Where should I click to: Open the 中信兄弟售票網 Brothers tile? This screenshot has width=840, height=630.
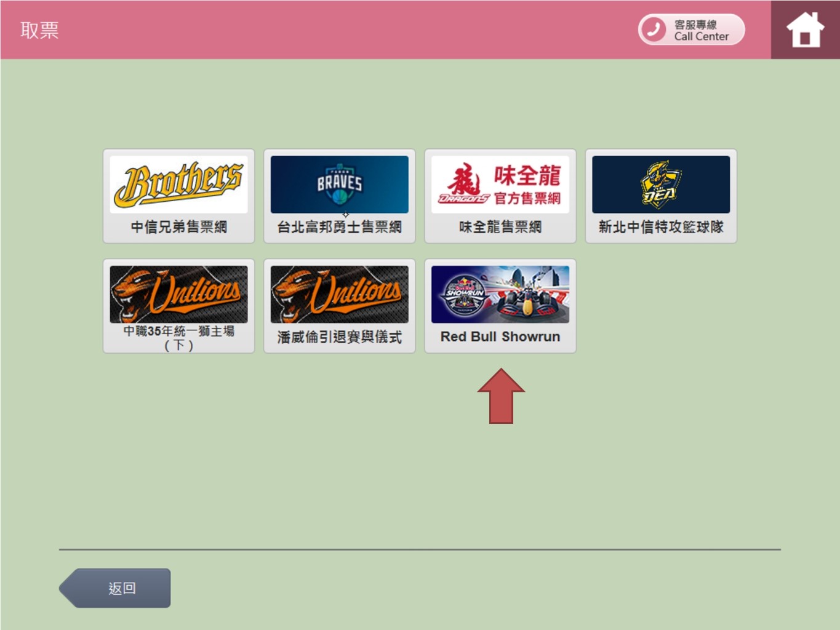(x=178, y=196)
